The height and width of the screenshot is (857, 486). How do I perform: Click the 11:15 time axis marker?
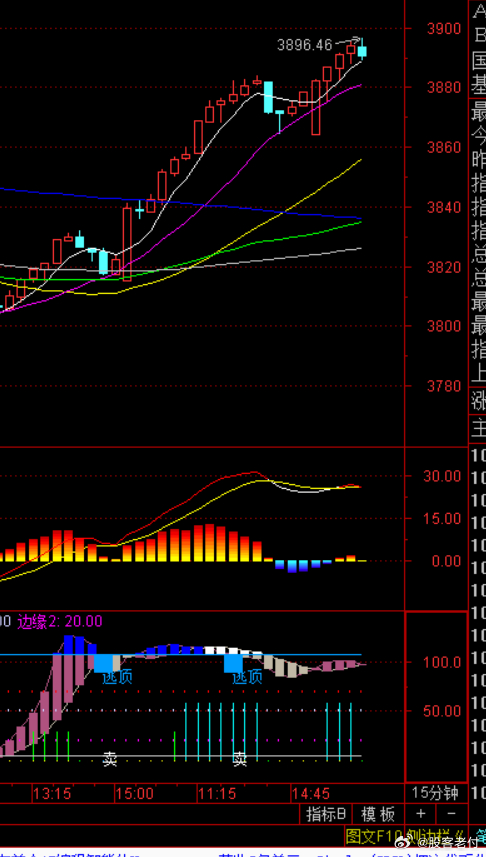217,793
